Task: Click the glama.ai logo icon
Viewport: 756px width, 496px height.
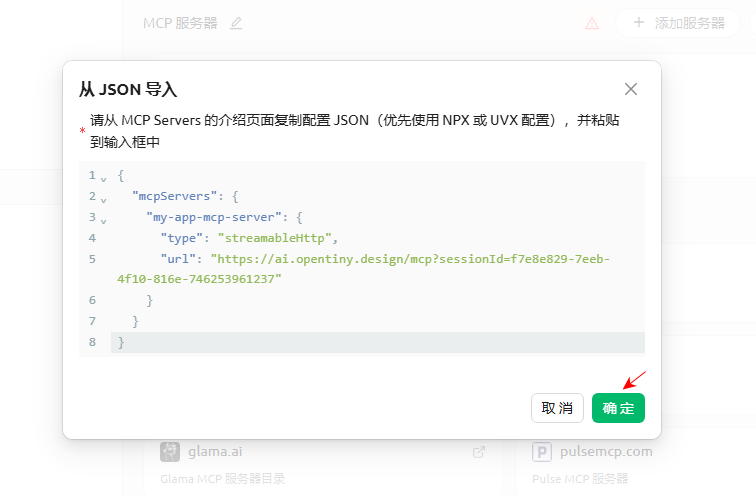Action: 170,451
